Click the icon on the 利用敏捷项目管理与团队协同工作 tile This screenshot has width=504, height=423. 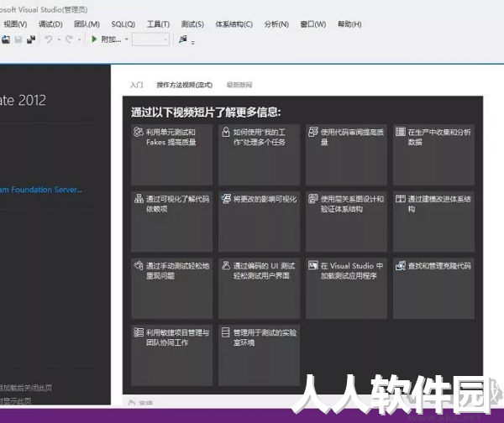[x=139, y=332]
